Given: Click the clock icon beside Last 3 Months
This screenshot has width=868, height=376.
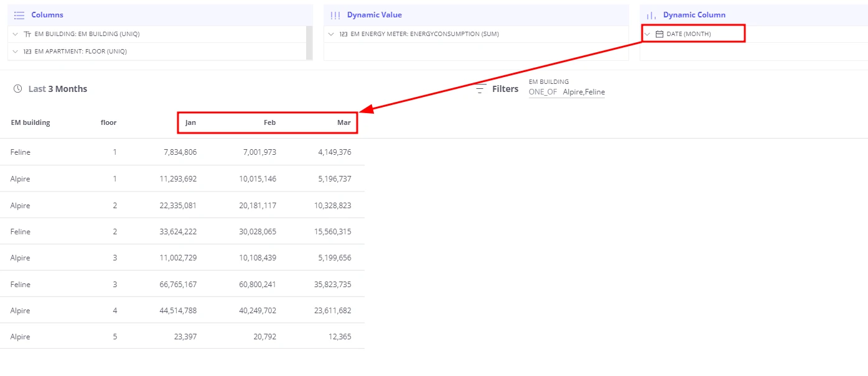Looking at the screenshot, I should tap(18, 89).
